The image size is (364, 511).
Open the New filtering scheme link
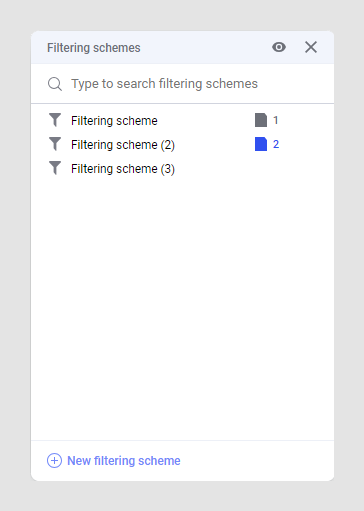(x=124, y=461)
